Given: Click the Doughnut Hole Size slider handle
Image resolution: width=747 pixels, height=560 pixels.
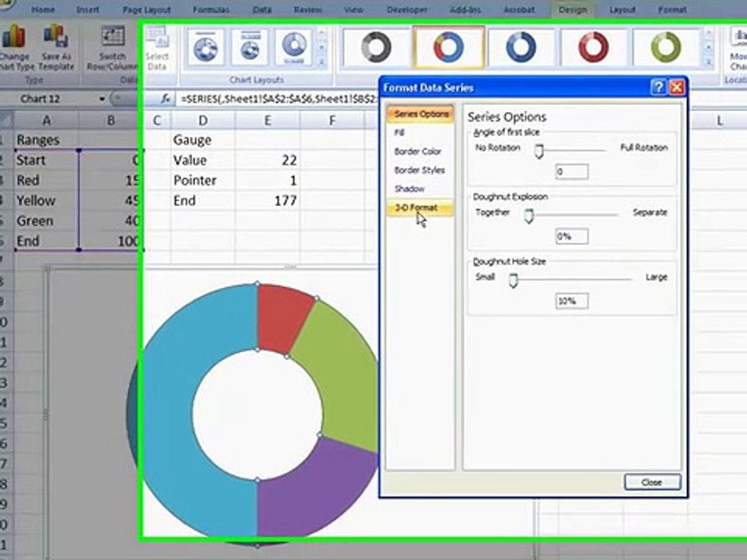Looking at the screenshot, I should 513,281.
